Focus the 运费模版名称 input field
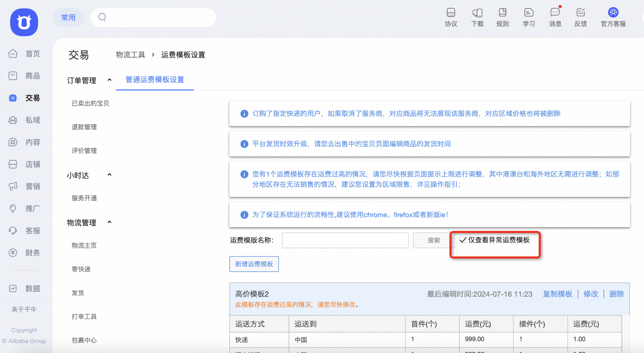Screen dimensions: 644x353 click(x=345, y=240)
